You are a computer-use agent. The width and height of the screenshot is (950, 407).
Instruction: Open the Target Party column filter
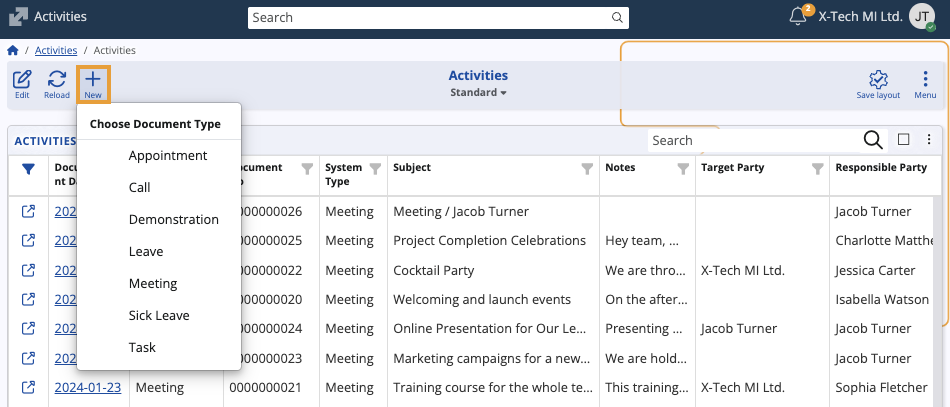point(817,169)
